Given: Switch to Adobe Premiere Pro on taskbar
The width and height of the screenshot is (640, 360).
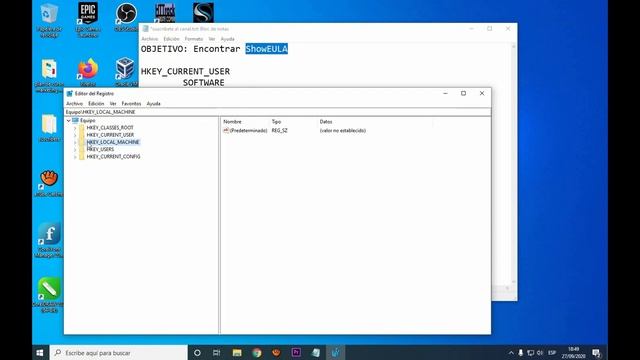Looking at the screenshot, I should click(x=296, y=353).
